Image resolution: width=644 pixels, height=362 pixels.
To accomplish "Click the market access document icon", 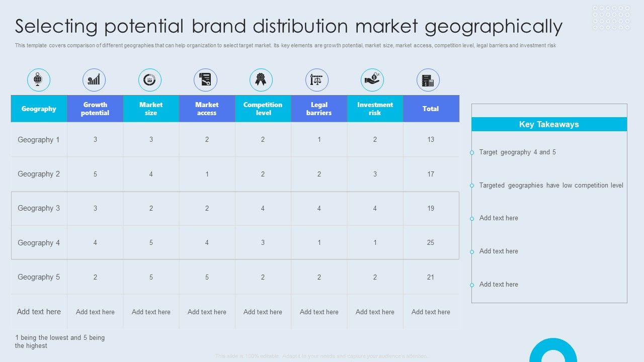I will (205, 80).
